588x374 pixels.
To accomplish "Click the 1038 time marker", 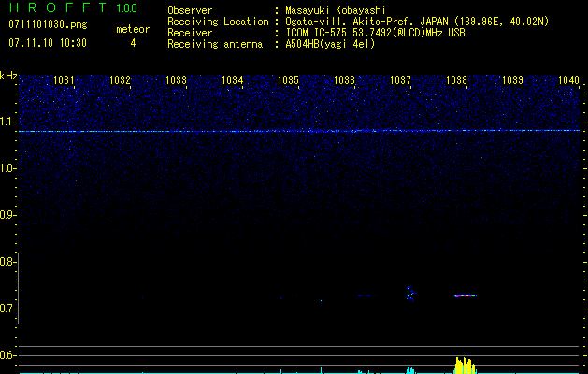I will coord(457,80).
